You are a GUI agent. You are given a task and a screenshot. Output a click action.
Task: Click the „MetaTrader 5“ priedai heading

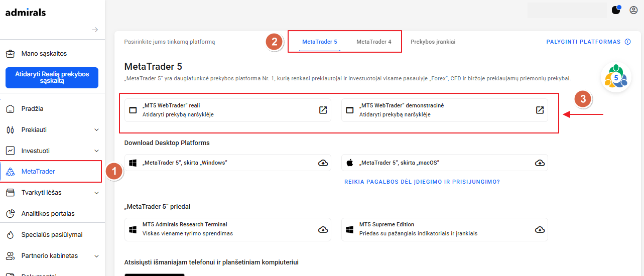pos(158,207)
